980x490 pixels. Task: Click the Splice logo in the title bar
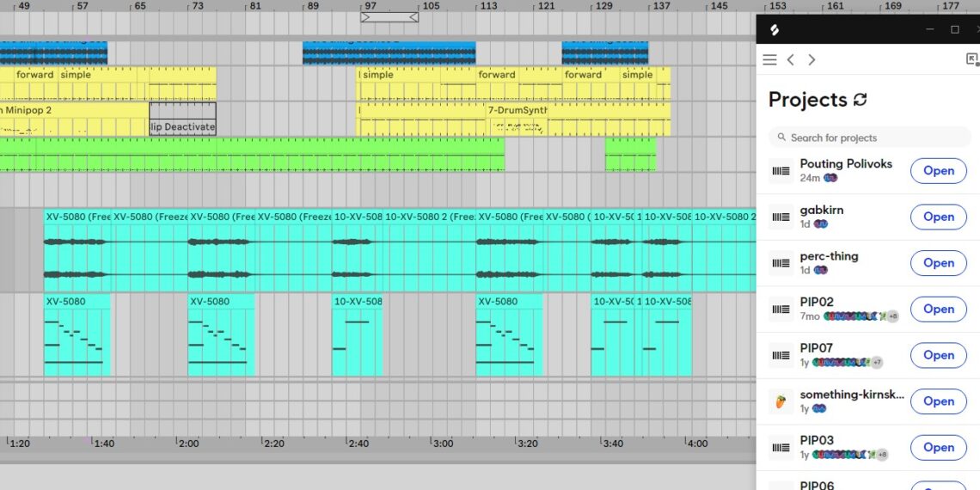coord(774,29)
